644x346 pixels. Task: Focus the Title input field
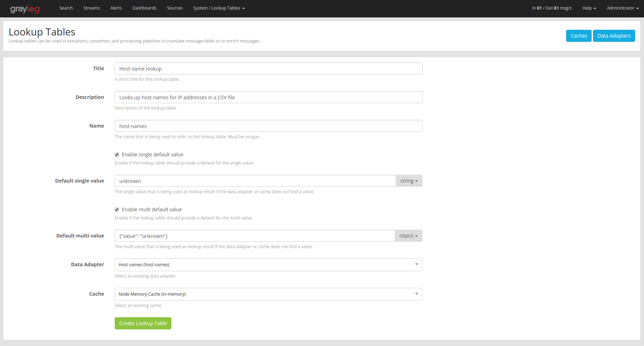pyautogui.click(x=268, y=68)
